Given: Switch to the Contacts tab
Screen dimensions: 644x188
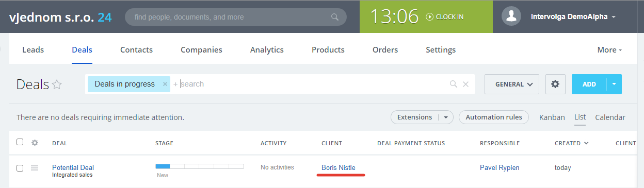Looking at the screenshot, I should click(x=136, y=50).
